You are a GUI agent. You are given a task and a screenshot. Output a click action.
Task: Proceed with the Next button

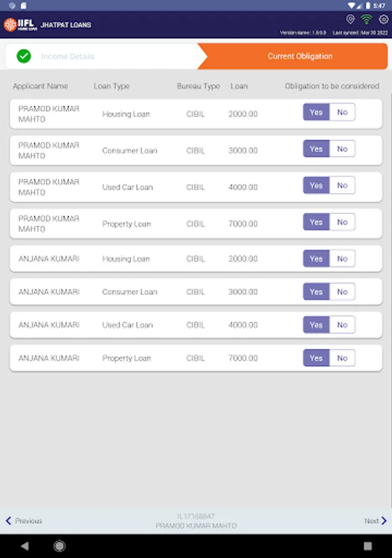375,521
